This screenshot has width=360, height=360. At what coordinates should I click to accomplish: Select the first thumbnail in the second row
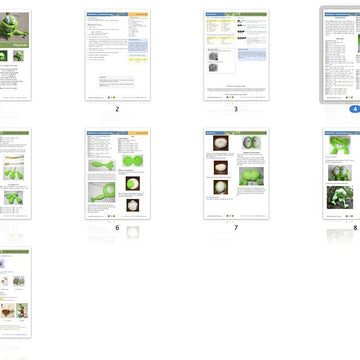coord(16,174)
